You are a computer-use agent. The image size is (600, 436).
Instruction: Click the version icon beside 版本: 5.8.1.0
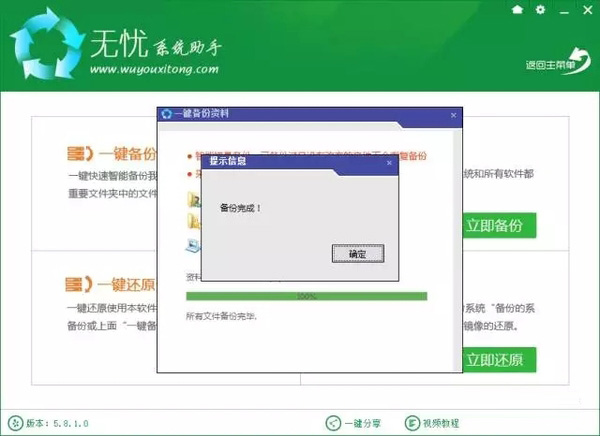(x=15, y=423)
